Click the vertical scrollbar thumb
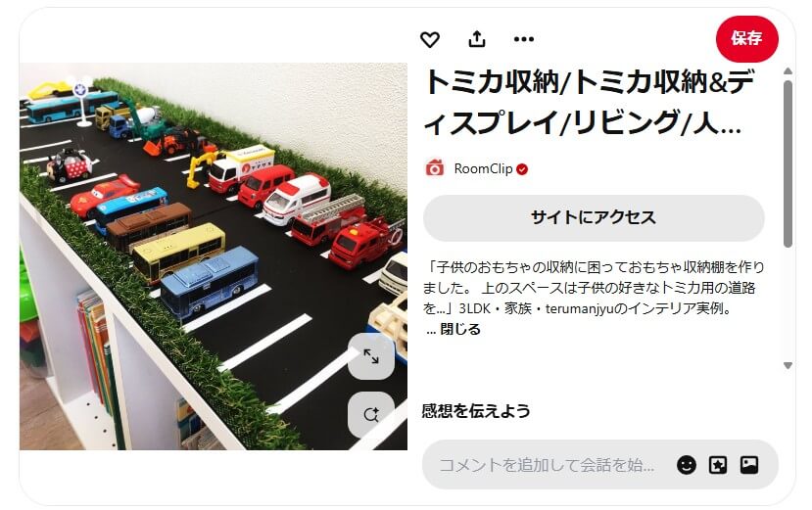Screen dimensions: 812x510 [788, 163]
